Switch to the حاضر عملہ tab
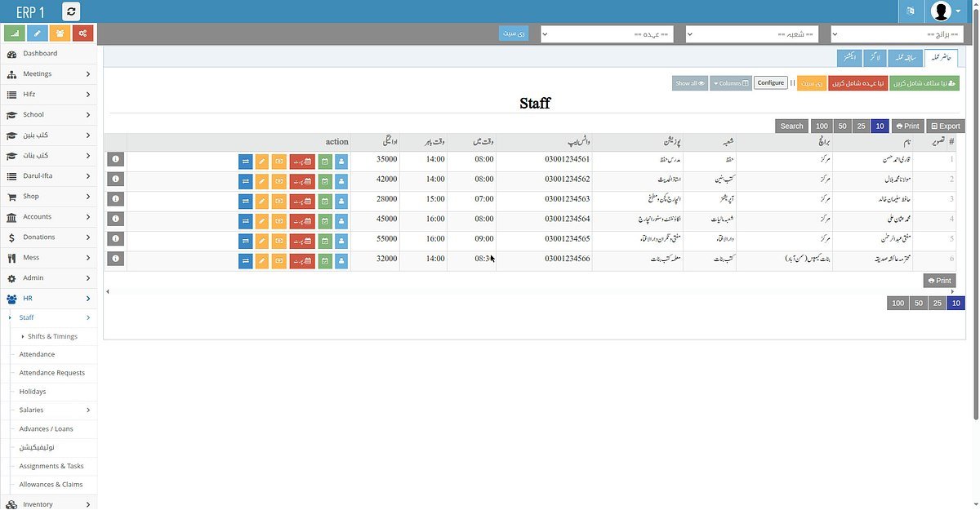 click(941, 57)
